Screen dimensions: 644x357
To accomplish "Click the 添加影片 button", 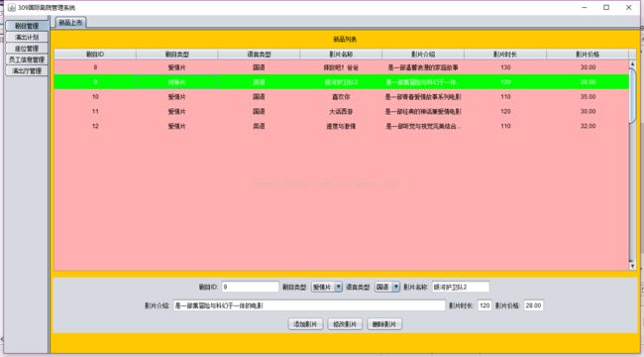I will [305, 324].
